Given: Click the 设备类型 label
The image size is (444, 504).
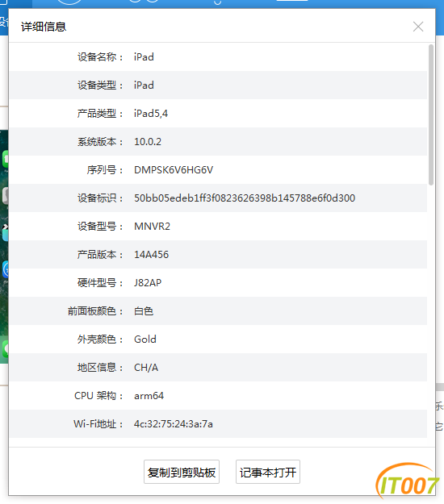Looking at the screenshot, I should (x=100, y=85).
